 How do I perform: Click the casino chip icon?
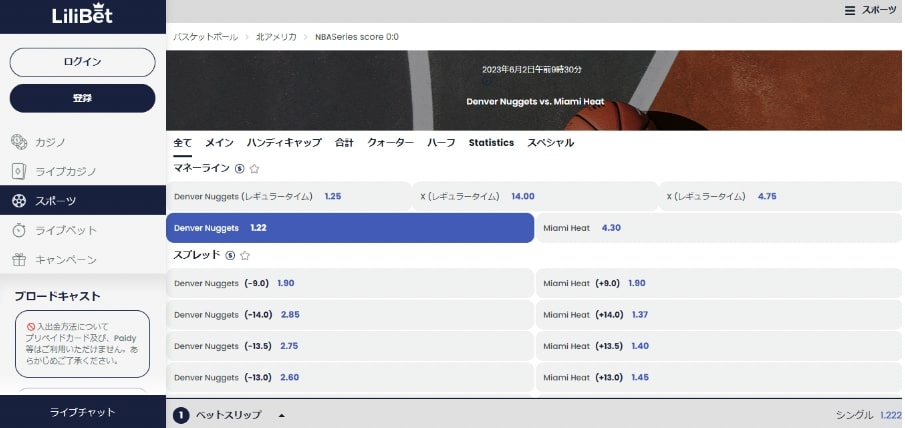19,141
